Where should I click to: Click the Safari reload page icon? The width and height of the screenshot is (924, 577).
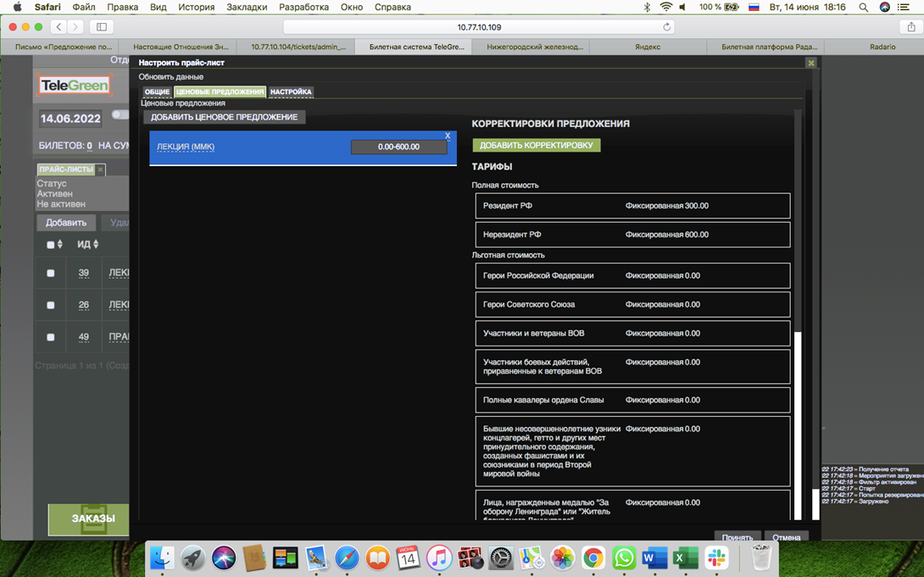pos(666,27)
